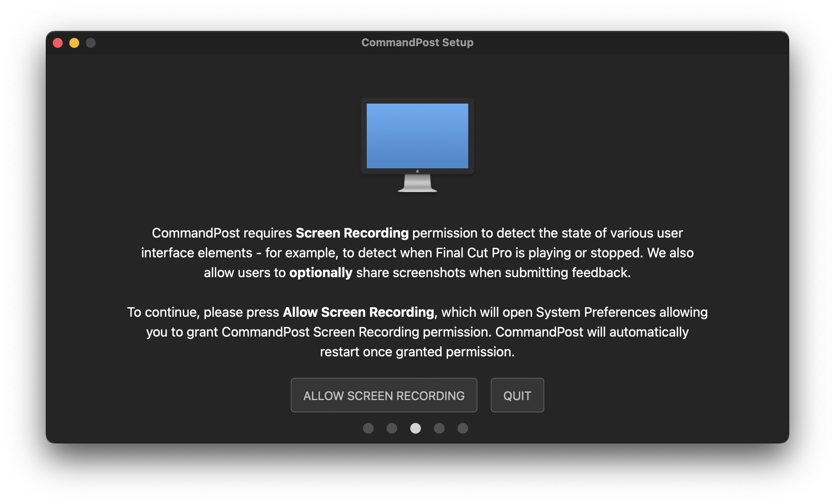
Task: Select the second page indicator dot
Action: [x=392, y=429]
